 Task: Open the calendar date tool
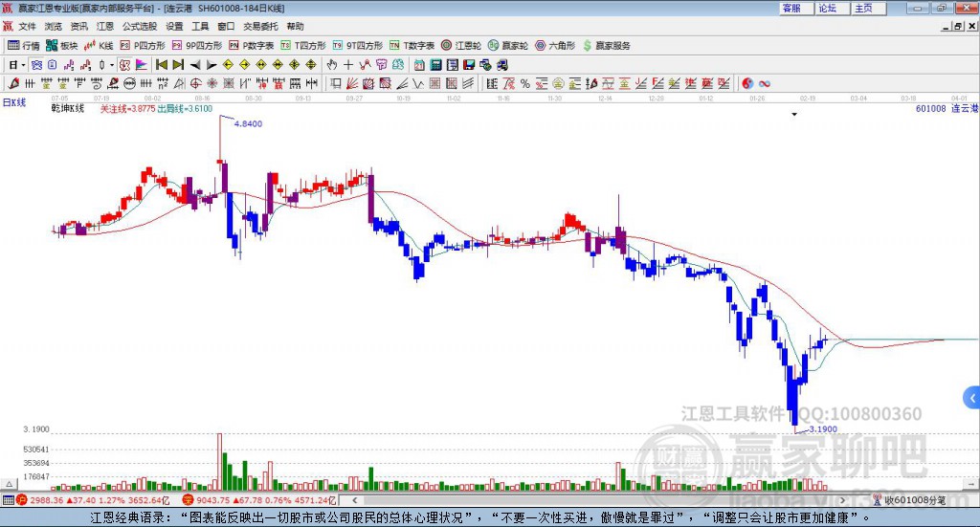[419, 65]
